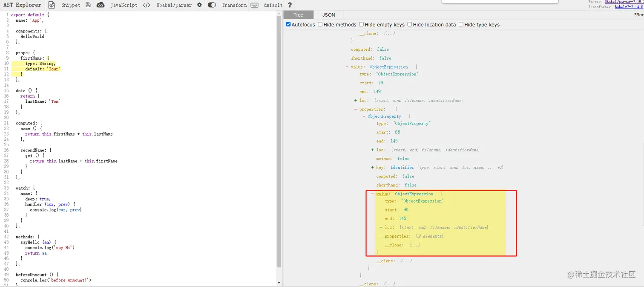
Task: Collapse the properties: [ array node
Action: pos(356,110)
